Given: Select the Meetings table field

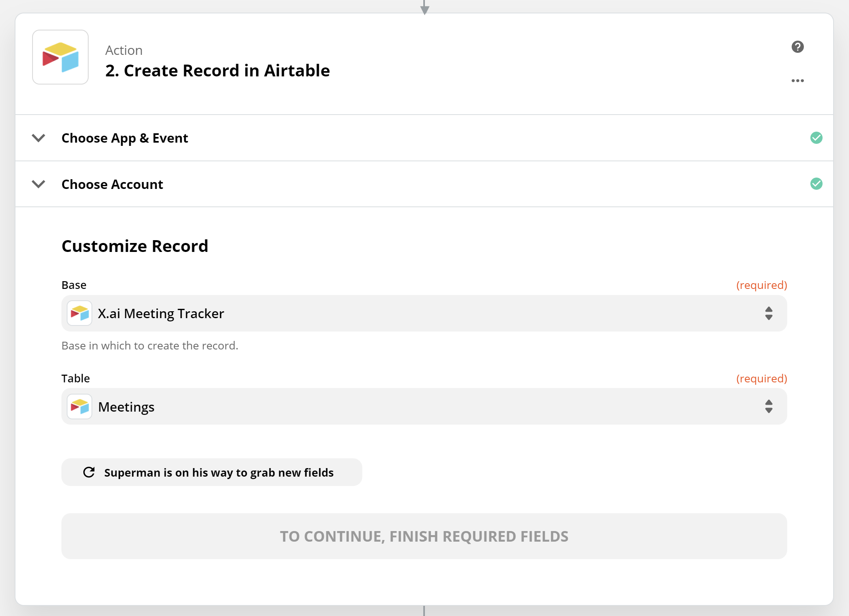Looking at the screenshot, I should 424,406.
